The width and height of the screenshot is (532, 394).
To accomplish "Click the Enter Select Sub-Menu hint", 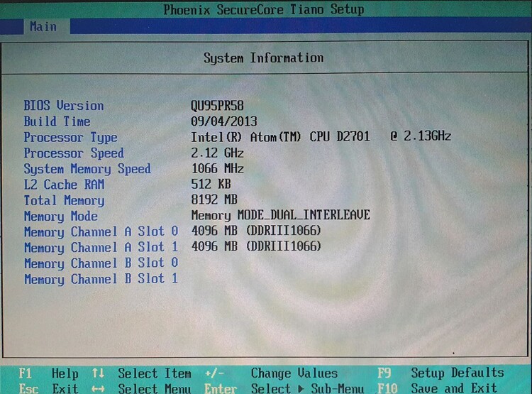I will [284, 388].
